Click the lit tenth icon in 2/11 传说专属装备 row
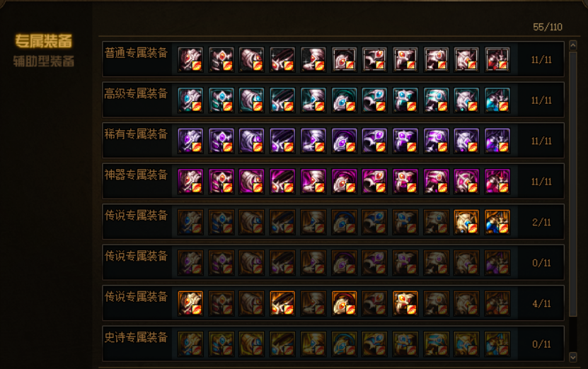Image resolution: width=588 pixels, height=369 pixels. pyautogui.click(x=466, y=222)
